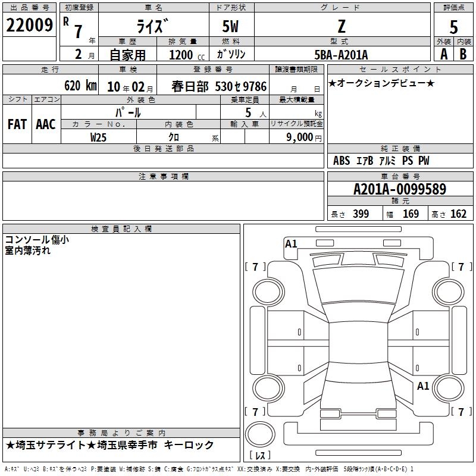The height and width of the screenshot is (476, 476).
Task: Click the vehicle history value 自家用
Action: (x=127, y=55)
